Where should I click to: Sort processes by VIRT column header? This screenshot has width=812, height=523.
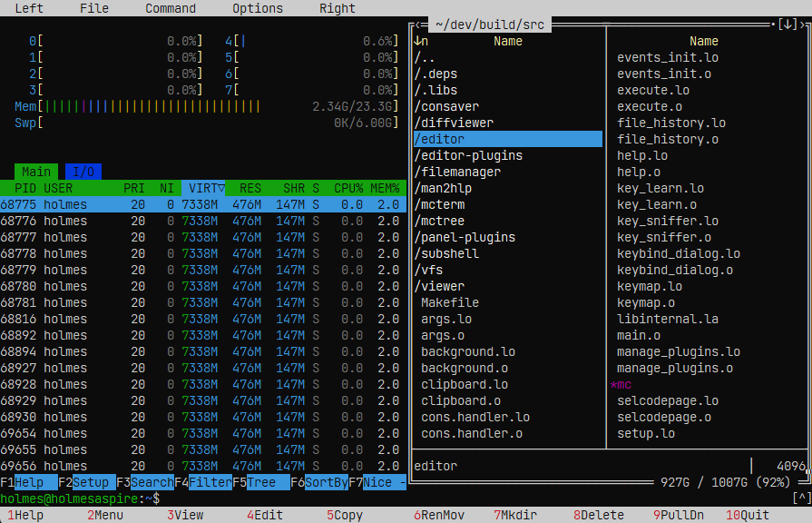203,188
